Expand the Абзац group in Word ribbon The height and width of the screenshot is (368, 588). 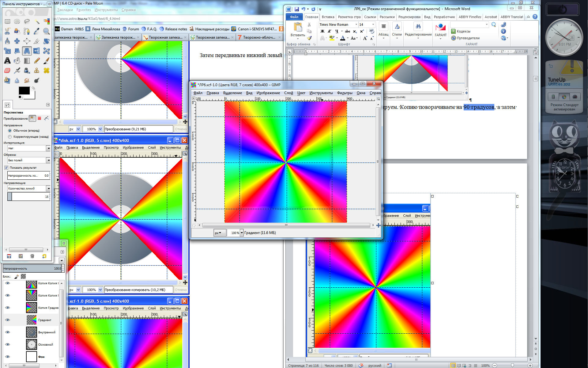[x=383, y=30]
